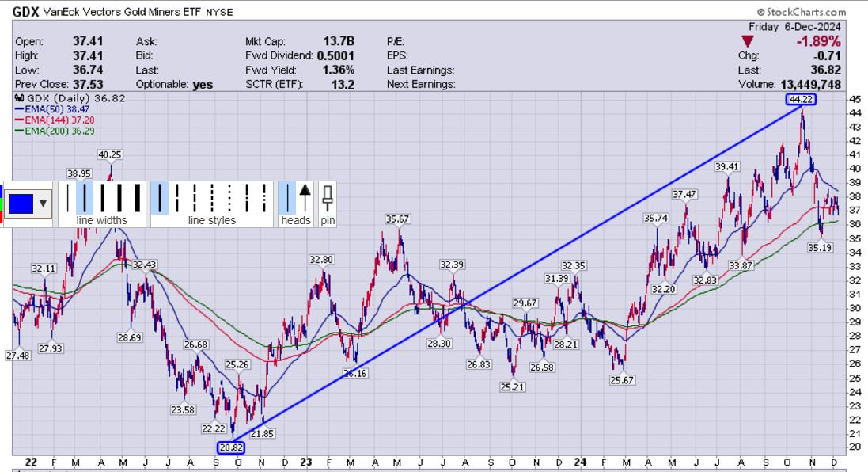Choose the solid line style

point(159,198)
